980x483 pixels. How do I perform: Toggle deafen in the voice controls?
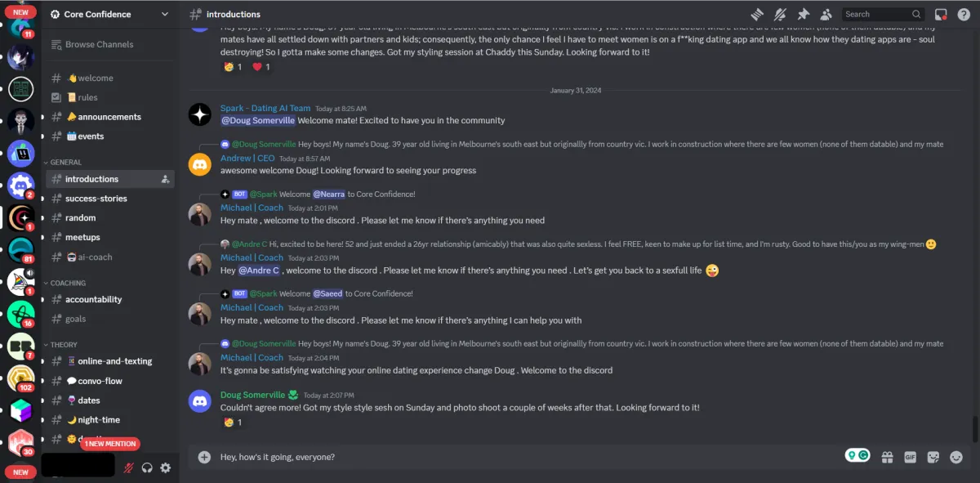147,467
